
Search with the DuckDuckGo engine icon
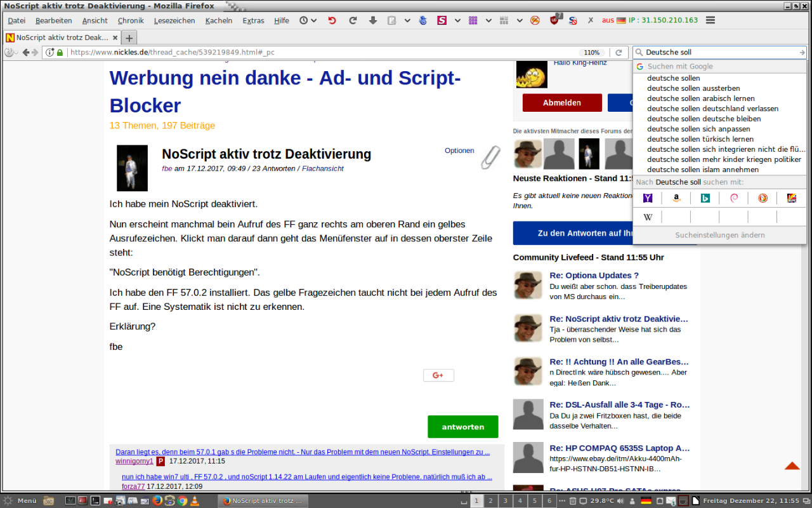click(x=763, y=198)
